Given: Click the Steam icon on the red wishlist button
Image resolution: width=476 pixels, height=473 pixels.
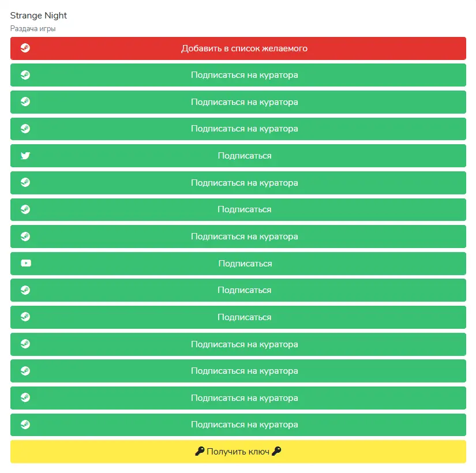Looking at the screenshot, I should click(x=25, y=48).
